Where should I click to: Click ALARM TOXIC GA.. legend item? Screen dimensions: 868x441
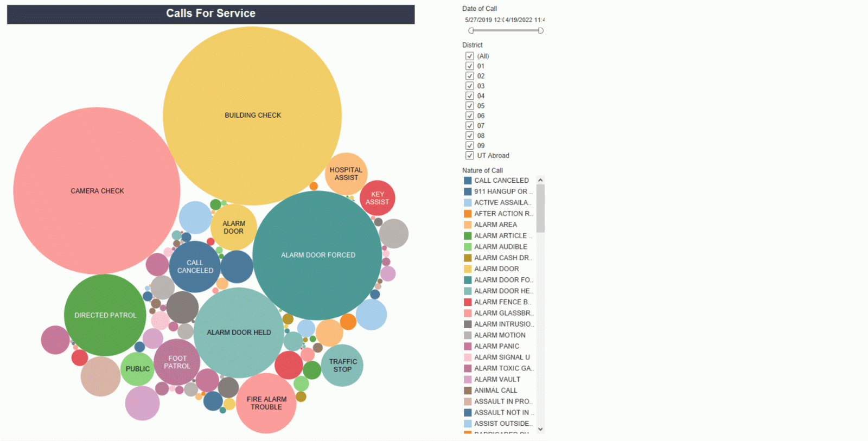[x=499, y=368]
